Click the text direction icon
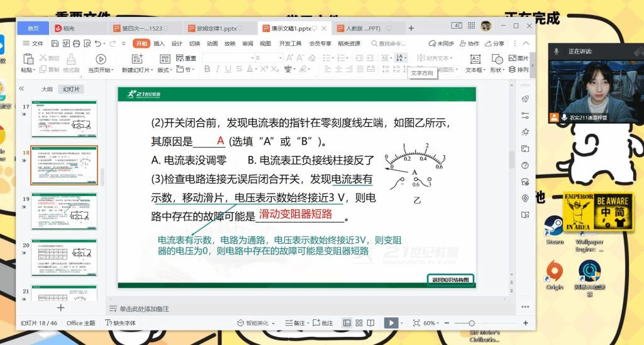This screenshot has width=644, height=345. click(400, 58)
